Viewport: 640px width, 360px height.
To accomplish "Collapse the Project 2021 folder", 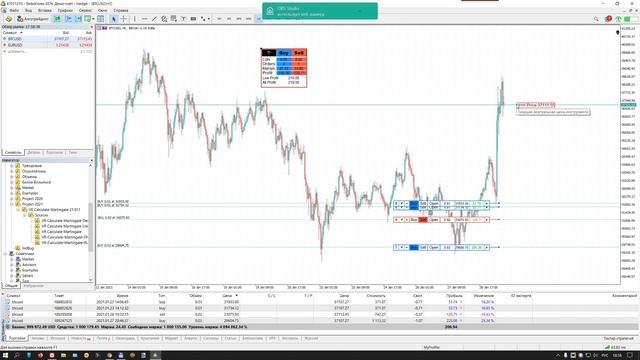I will point(12,204).
